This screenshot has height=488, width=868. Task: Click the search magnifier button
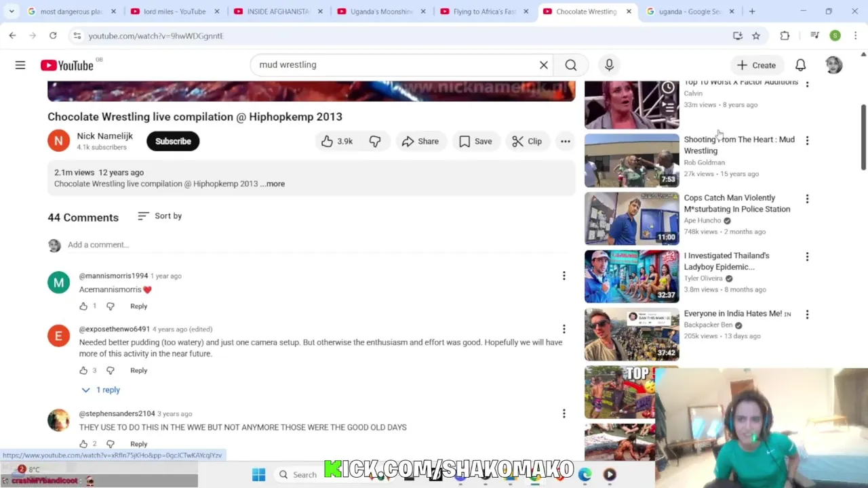(571, 65)
